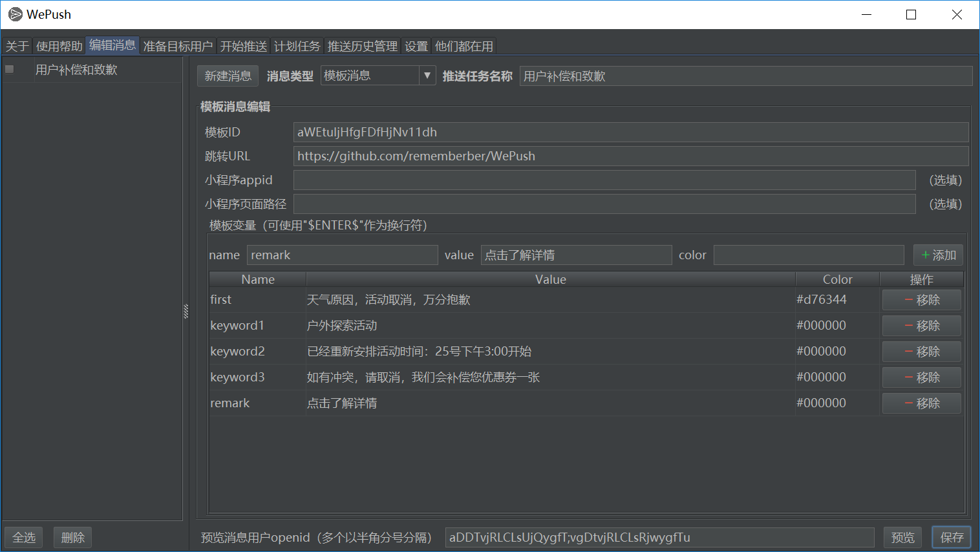Click the 跳转URL input field
The width and height of the screenshot is (980, 552).
(631, 156)
